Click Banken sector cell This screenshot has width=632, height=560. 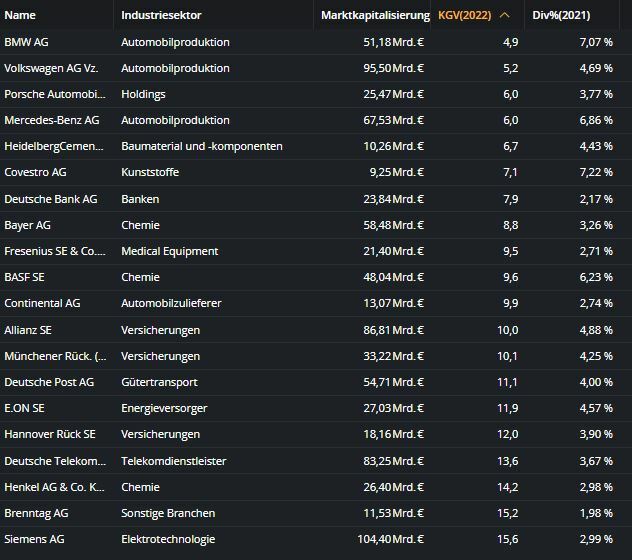pos(140,199)
